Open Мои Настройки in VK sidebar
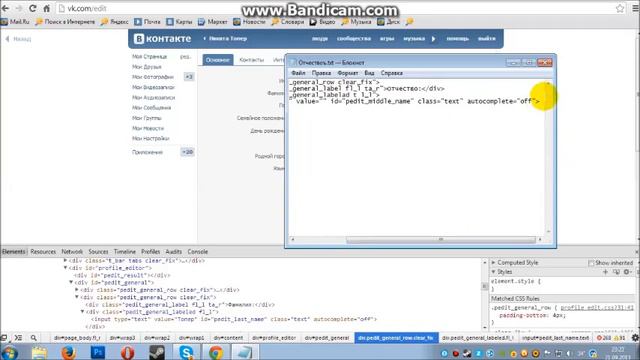Viewport: 640px width, 360px height. (151, 138)
